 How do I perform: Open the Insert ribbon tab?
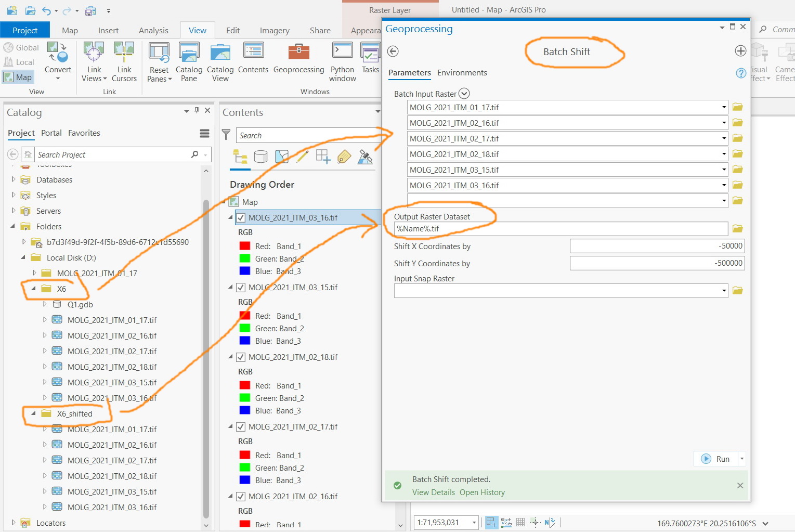click(108, 30)
